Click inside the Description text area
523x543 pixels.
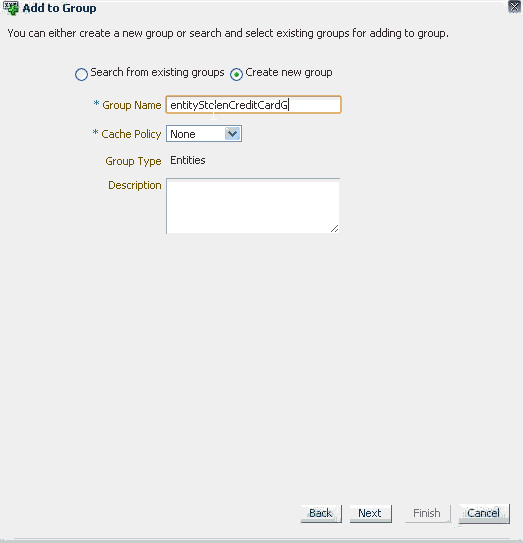pos(253,206)
